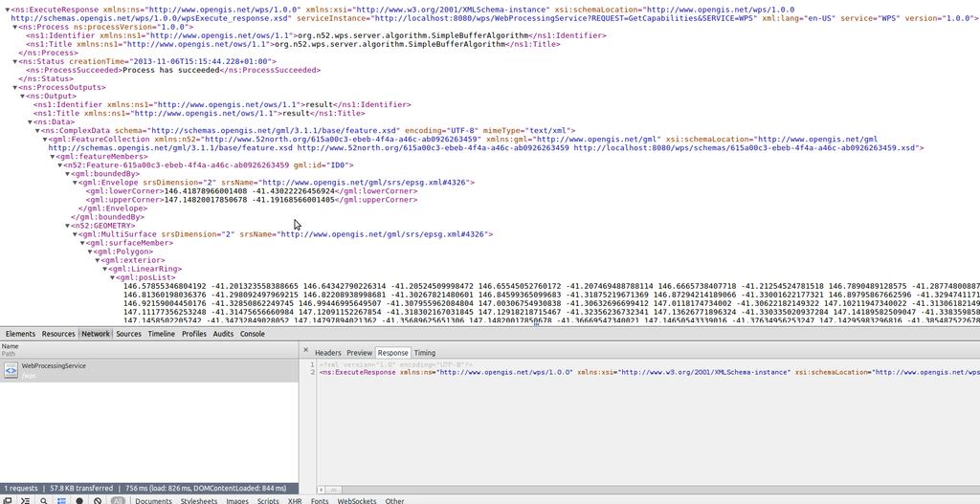The width and height of the screenshot is (980, 504).
Task: Collapse the ns:Output XML node
Action: pyautogui.click(x=23, y=97)
